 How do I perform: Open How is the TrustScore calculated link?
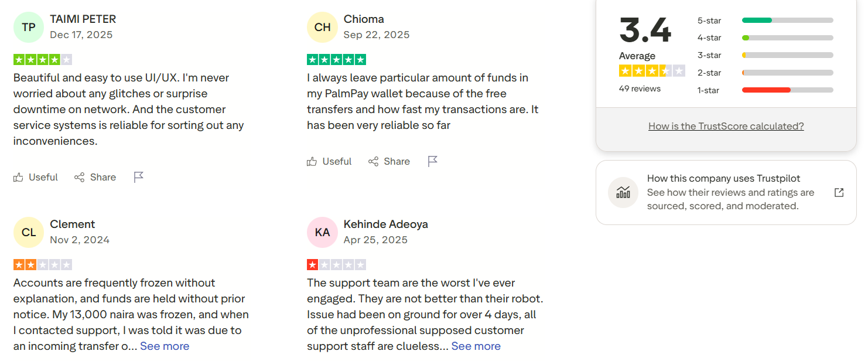tap(726, 126)
